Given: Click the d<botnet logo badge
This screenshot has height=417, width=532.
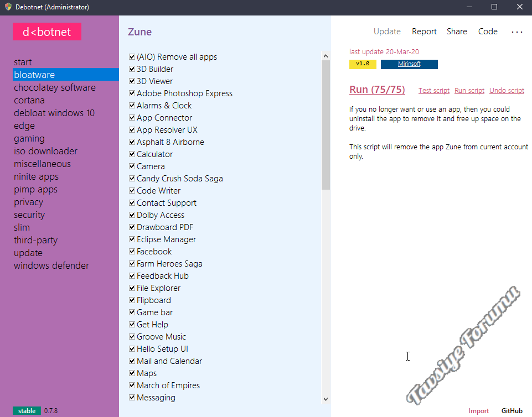Looking at the screenshot, I should tap(47, 32).
